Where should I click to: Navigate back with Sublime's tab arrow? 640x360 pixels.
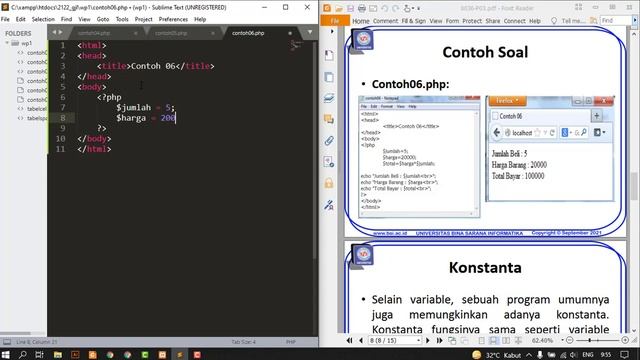coord(54,32)
